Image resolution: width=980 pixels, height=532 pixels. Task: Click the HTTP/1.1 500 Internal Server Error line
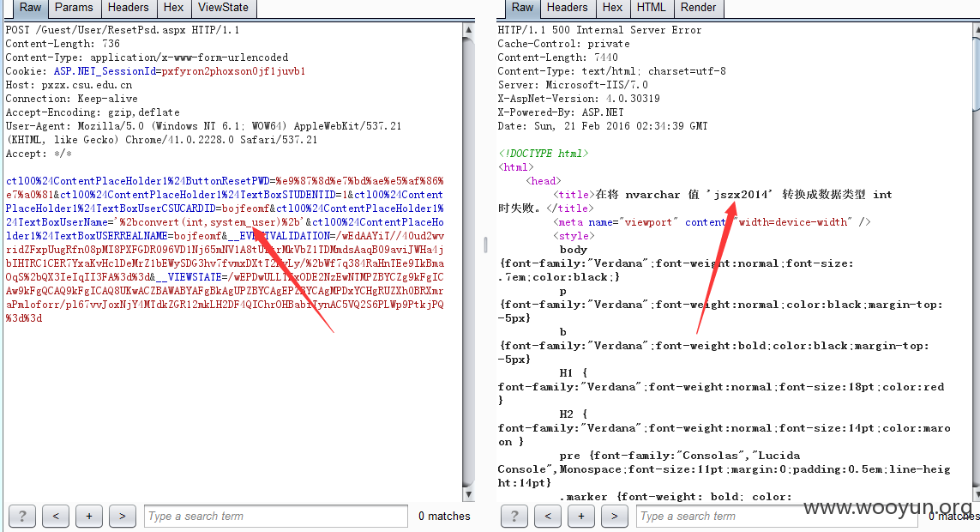click(x=599, y=30)
